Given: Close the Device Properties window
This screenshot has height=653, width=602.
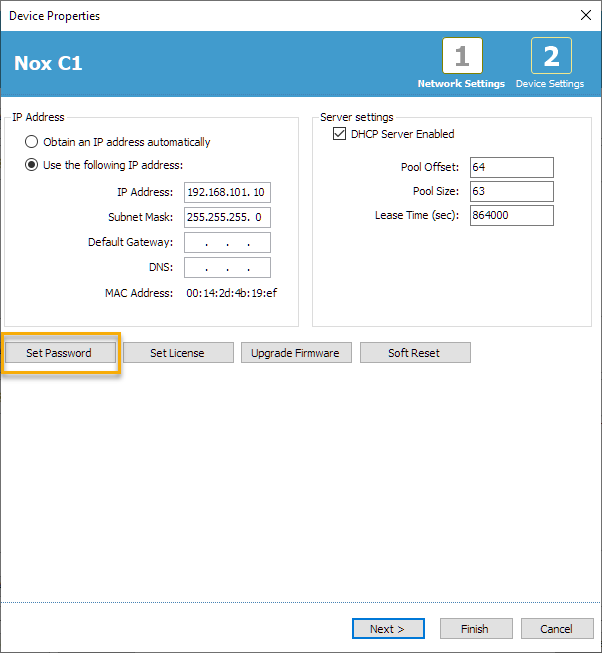Looking at the screenshot, I should point(586,15).
